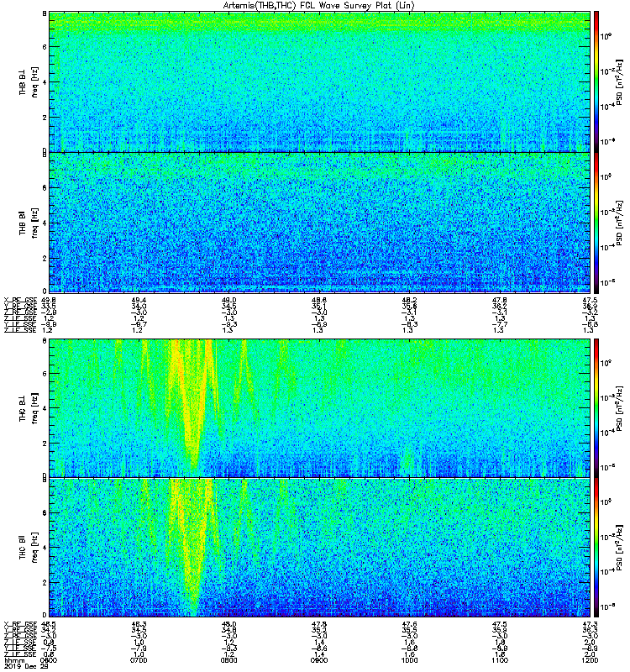Select the THC B∥ colorbar
Image resolution: width=630 pixels, height=672 pixels.
[x=596, y=548]
